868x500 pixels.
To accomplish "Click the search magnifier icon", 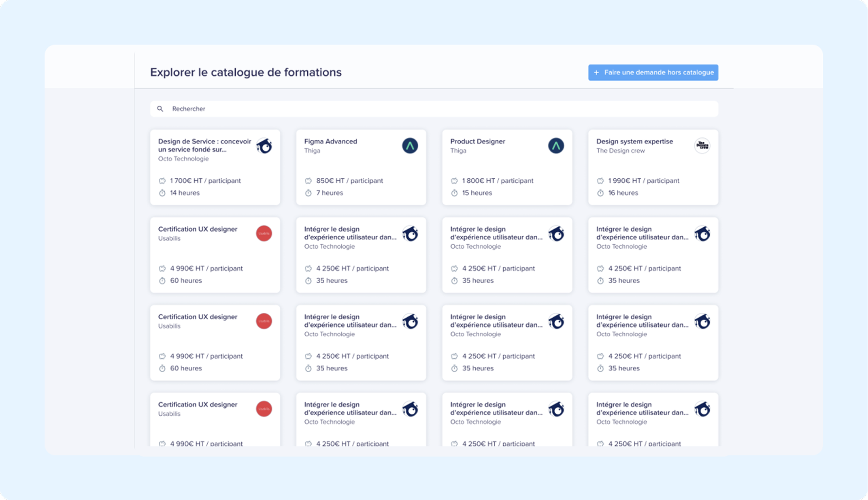I will click(160, 109).
